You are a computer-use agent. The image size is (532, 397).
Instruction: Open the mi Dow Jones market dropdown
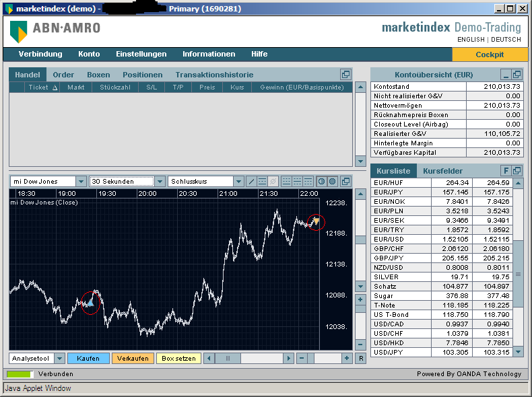tap(81, 182)
